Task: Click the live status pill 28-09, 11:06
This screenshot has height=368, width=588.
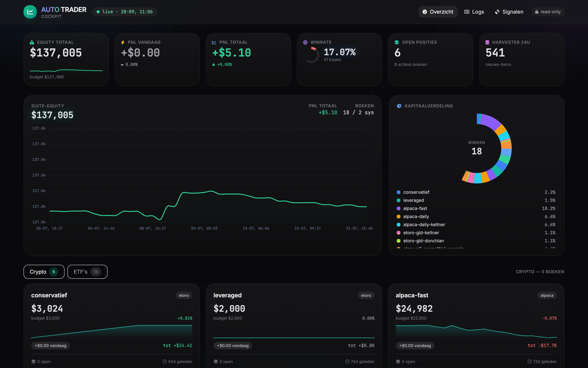Action: click(x=125, y=12)
